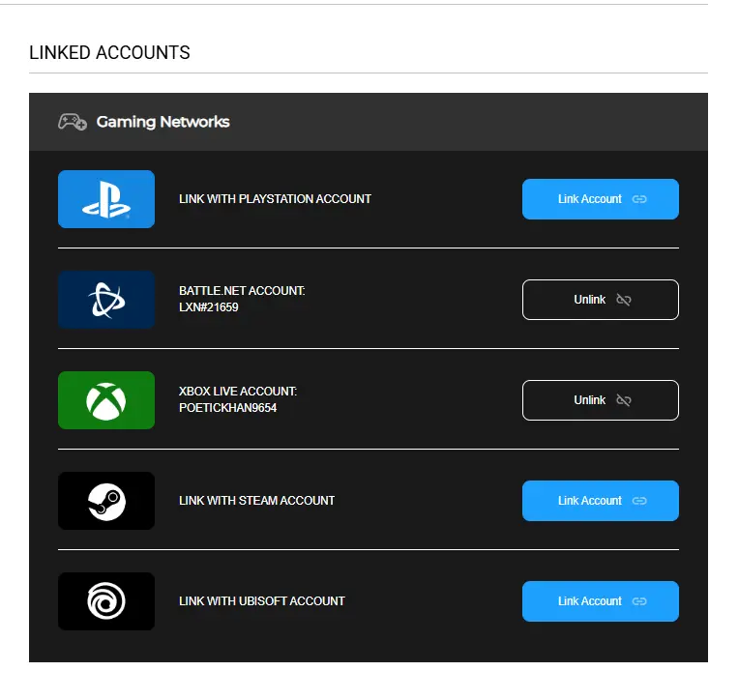
Task: Click the Xbox logo tile
Action: coord(106,400)
